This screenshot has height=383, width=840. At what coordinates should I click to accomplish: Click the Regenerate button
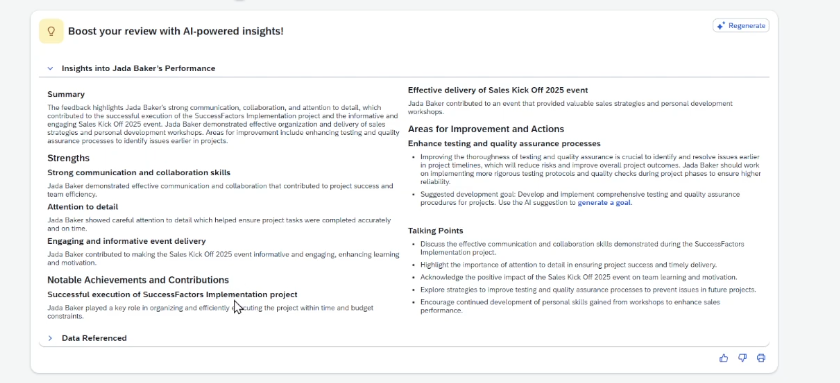[741, 26]
